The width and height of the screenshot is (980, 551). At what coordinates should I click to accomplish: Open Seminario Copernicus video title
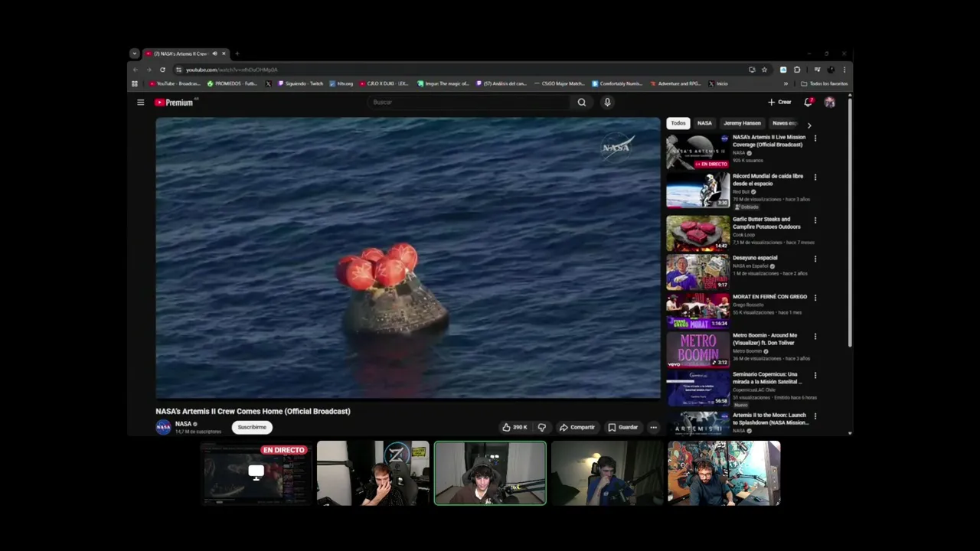tap(767, 378)
